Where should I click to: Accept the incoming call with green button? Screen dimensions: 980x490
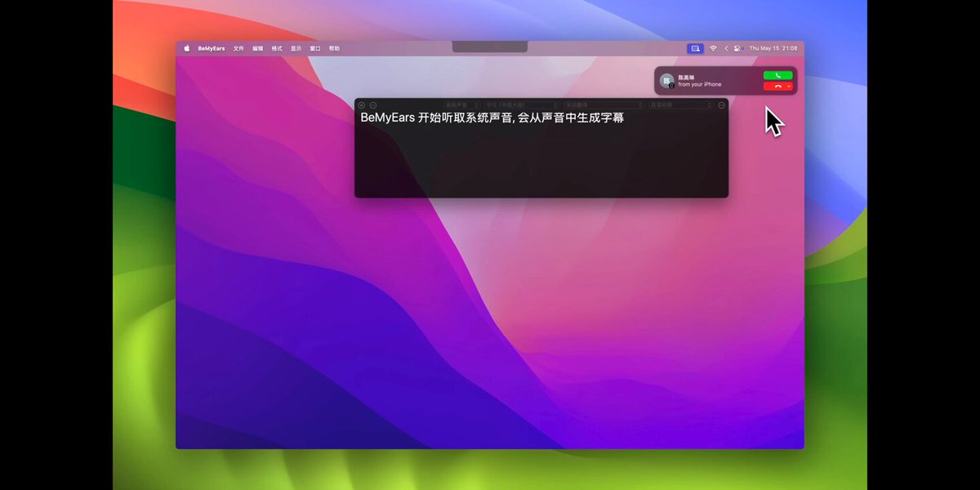pos(777,75)
